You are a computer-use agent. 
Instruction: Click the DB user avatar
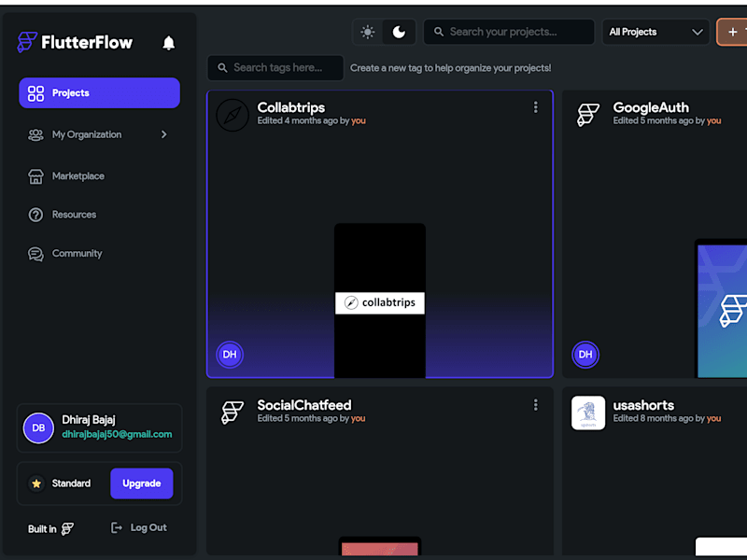(38, 428)
